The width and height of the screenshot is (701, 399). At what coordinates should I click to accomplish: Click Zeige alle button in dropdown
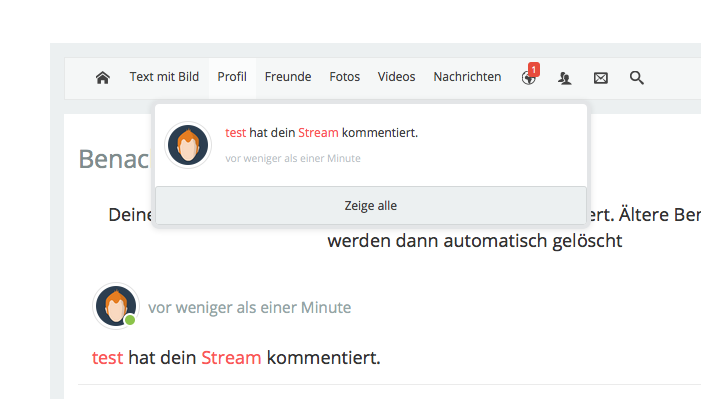pyautogui.click(x=371, y=205)
